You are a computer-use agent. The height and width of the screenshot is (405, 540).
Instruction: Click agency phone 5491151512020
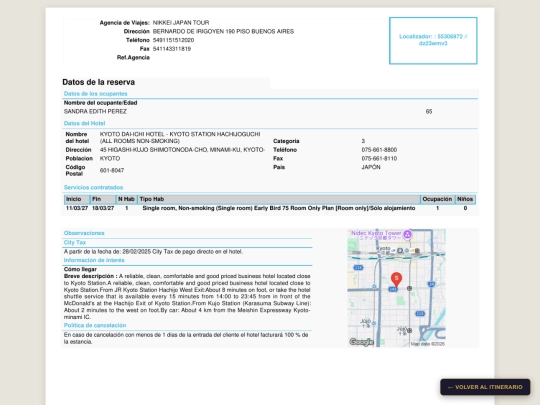coord(173,40)
